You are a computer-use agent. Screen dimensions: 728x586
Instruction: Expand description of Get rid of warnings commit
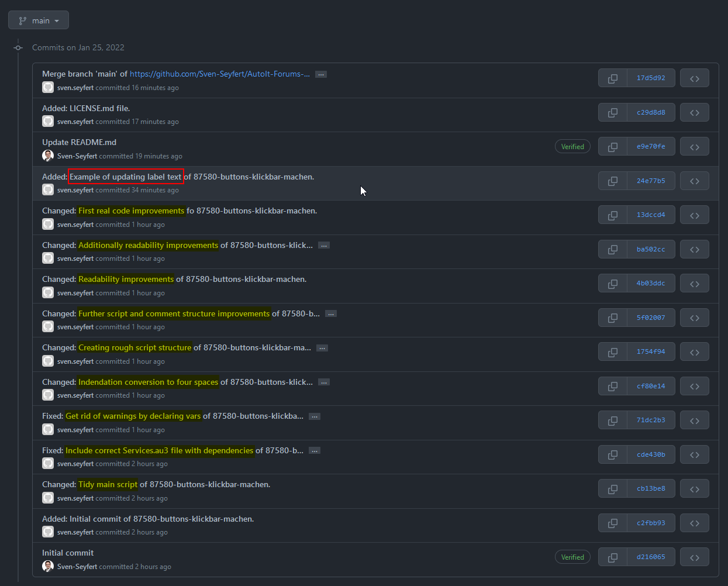coord(315,417)
